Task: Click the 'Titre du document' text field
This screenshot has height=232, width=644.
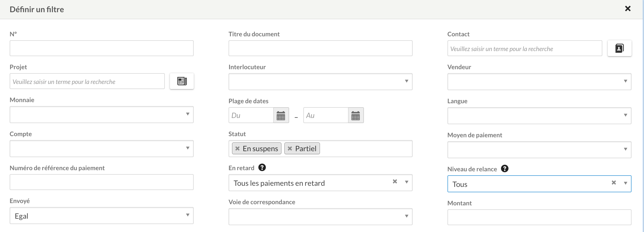Action: pyautogui.click(x=320, y=48)
